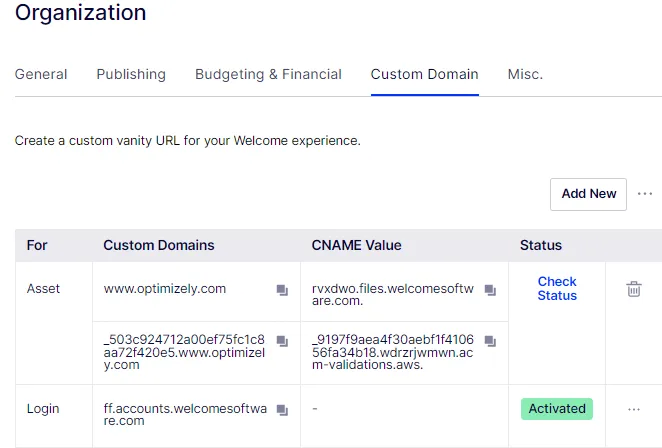Copy the acm-validations.aws CNAME value
662x448 pixels.
[x=490, y=341]
